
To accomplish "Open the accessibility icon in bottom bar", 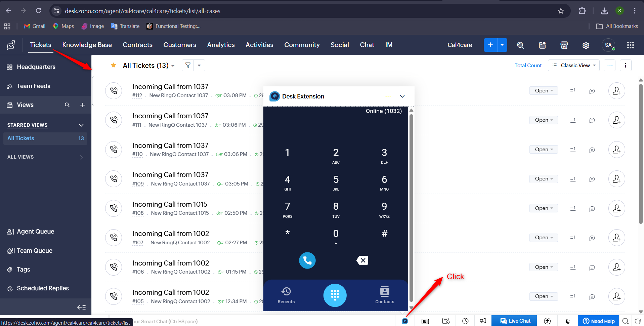I will point(548,321).
